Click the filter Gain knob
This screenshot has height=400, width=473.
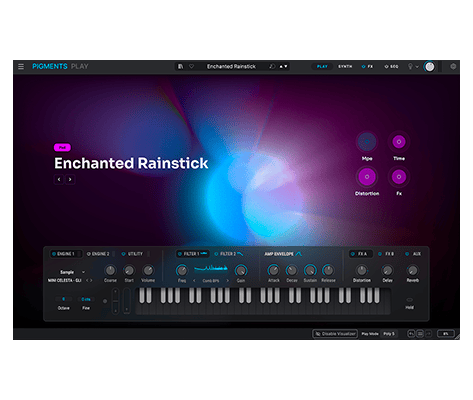(241, 270)
